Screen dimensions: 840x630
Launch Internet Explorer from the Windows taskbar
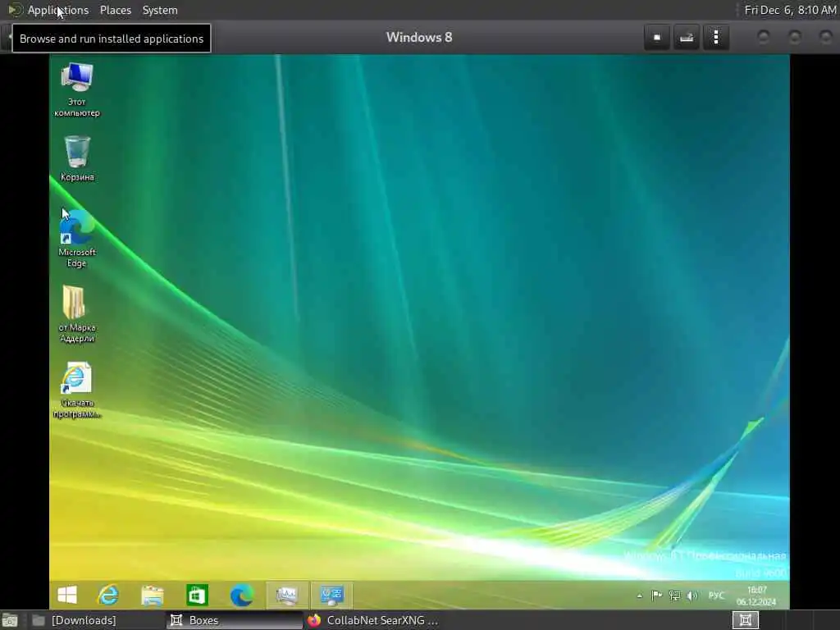coord(107,595)
